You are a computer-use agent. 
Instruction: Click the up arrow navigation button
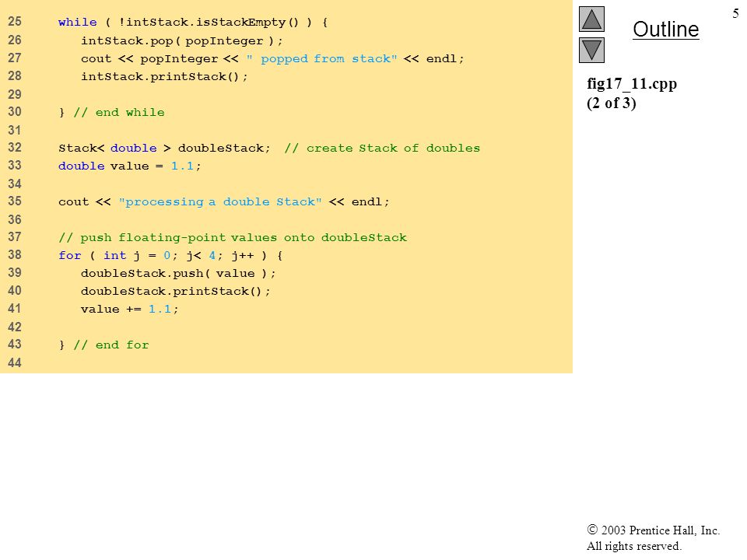(x=591, y=19)
